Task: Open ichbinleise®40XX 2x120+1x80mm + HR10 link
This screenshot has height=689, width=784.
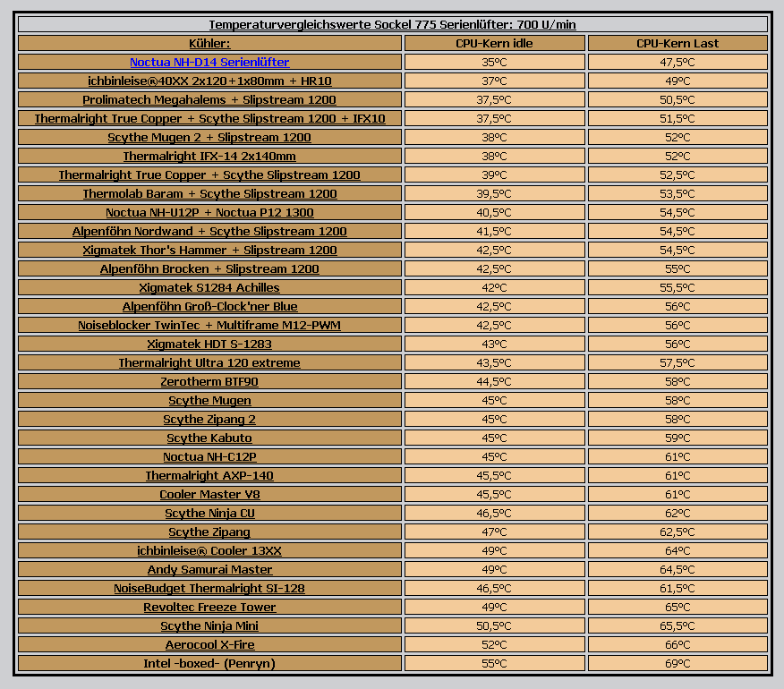Action: [209, 81]
